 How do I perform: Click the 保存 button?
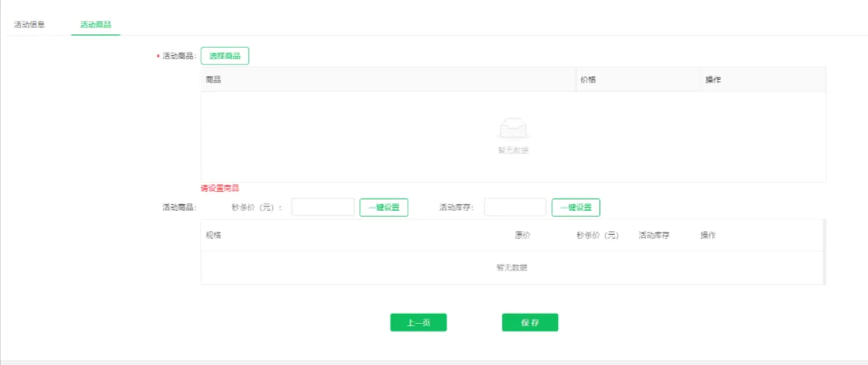(530, 322)
